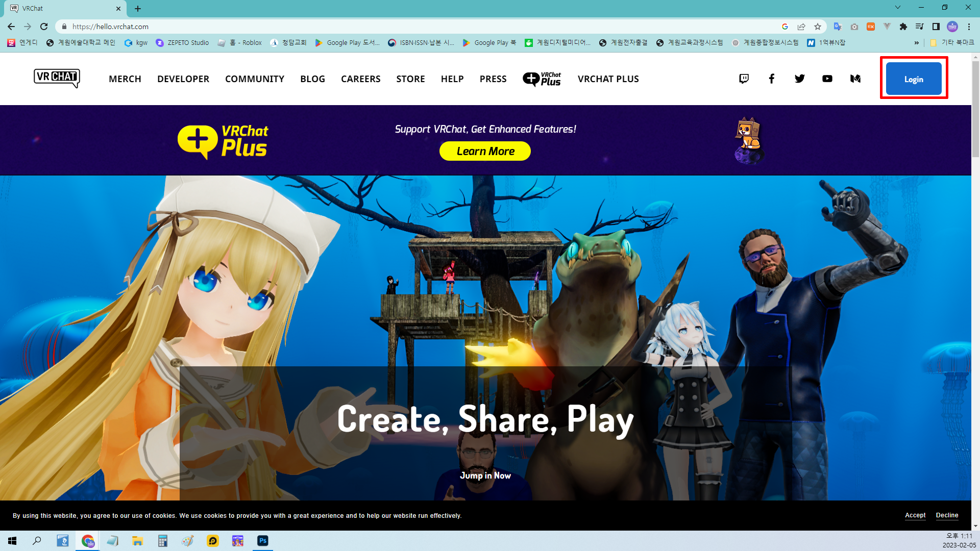The image size is (980, 551).
Task: Open the Chrome three-dot menu
Action: click(x=969, y=27)
